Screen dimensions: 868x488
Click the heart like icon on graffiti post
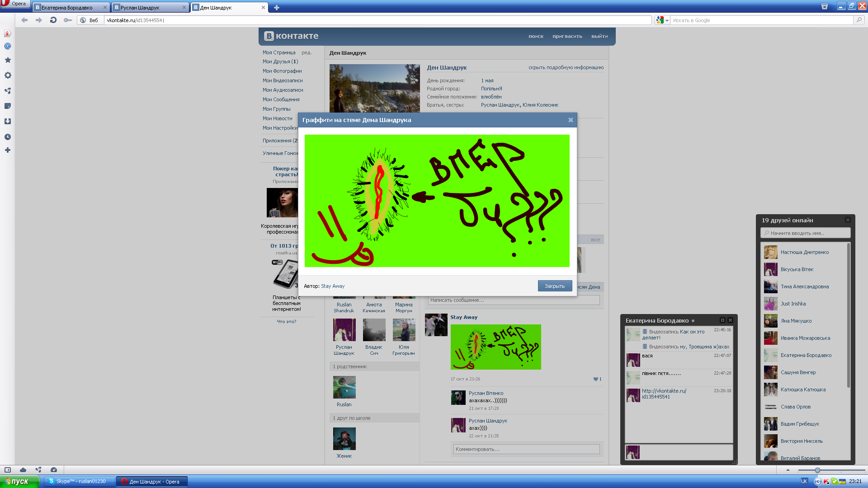[x=596, y=379]
